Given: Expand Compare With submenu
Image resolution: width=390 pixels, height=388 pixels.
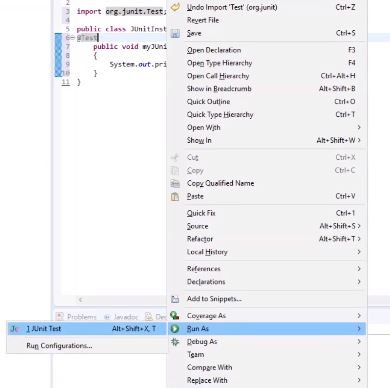Looking at the screenshot, I should click(267, 367).
